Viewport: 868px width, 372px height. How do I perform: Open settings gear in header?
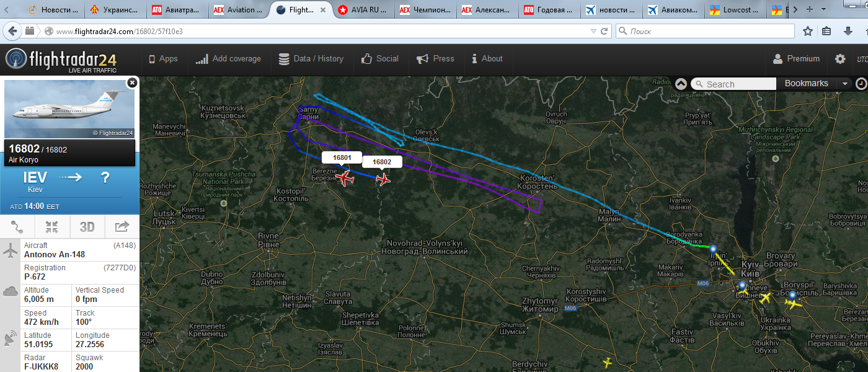click(840, 59)
